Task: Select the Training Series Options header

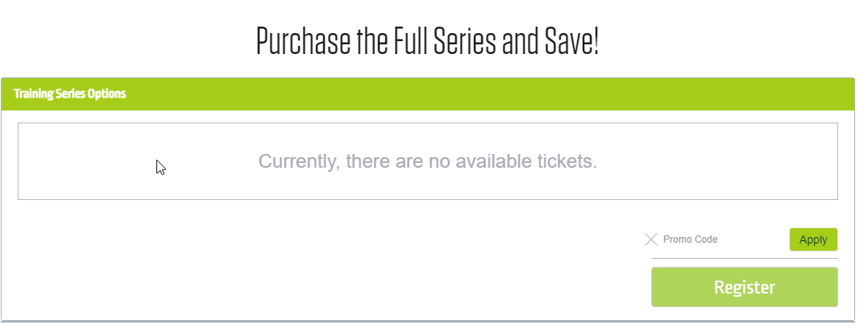Action: tap(70, 94)
